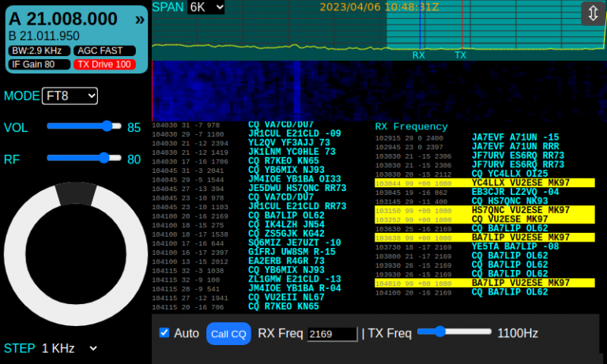Adjust the RF gain slider
The height and width of the screenshot is (364, 607).
coord(84,159)
